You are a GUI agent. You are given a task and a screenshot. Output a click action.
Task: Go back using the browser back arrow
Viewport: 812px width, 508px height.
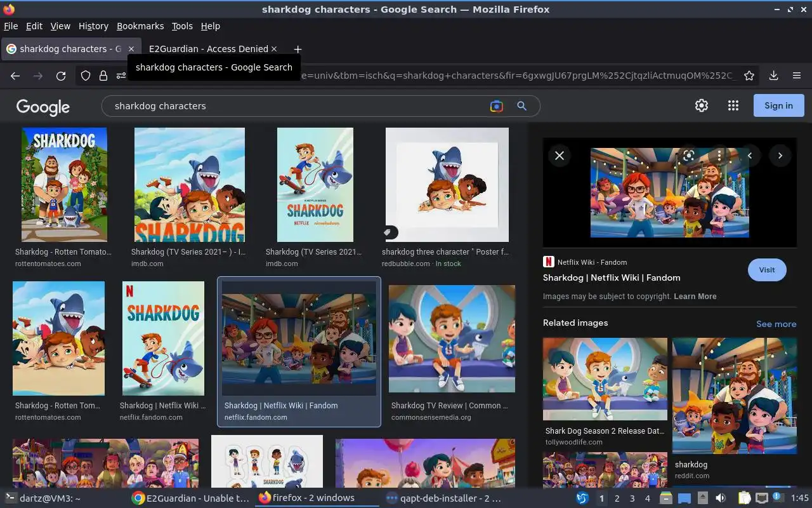(15, 76)
